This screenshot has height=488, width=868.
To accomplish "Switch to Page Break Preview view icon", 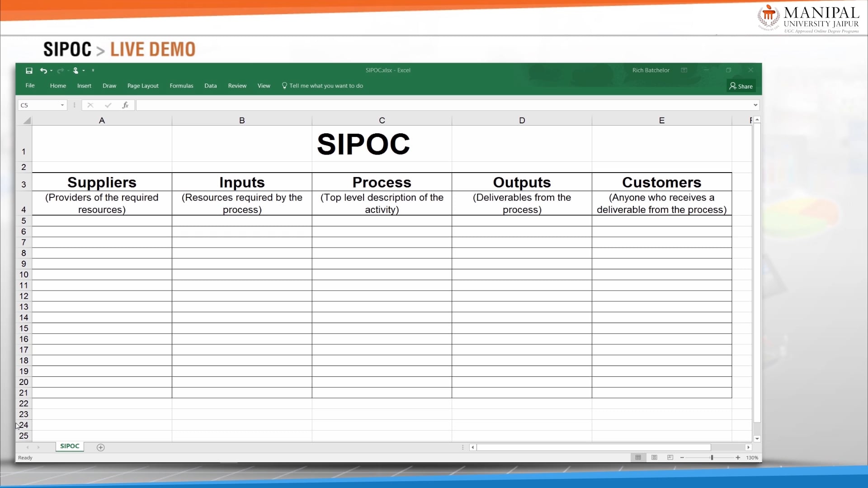I will pyautogui.click(x=670, y=457).
